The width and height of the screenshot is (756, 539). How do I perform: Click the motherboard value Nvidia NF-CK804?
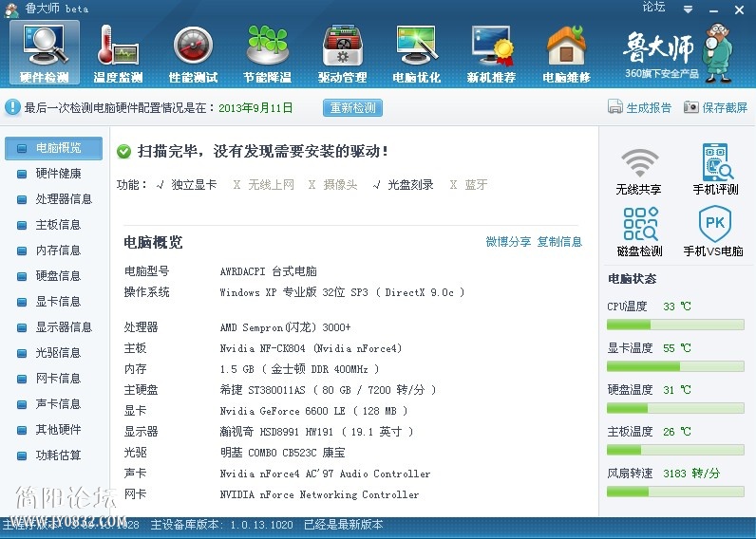click(311, 348)
